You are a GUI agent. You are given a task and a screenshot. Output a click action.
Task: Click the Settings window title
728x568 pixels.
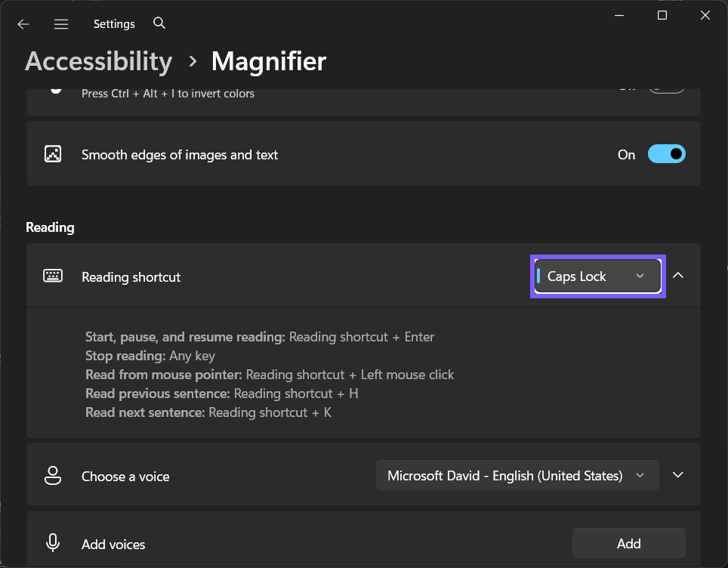tap(114, 24)
